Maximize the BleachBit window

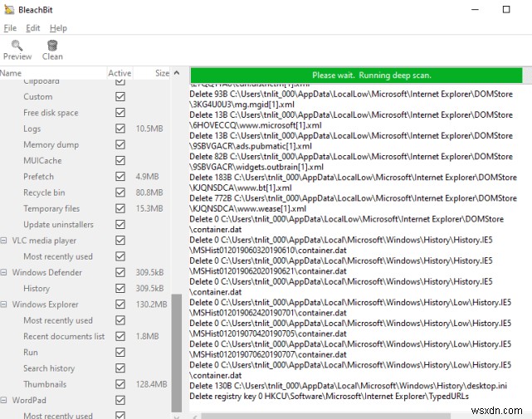pyautogui.click(x=506, y=9)
